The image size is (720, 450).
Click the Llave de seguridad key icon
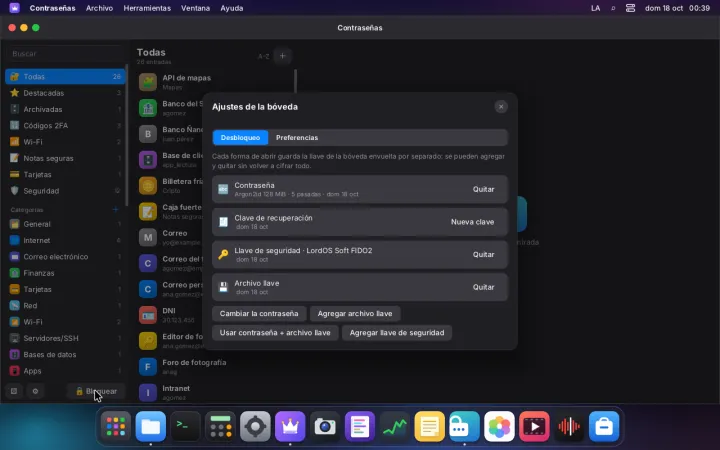point(223,254)
